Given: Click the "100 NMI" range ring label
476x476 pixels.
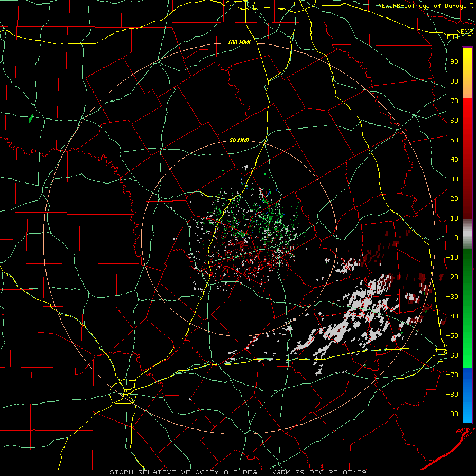Looking at the screenshot, I should tap(239, 42).
